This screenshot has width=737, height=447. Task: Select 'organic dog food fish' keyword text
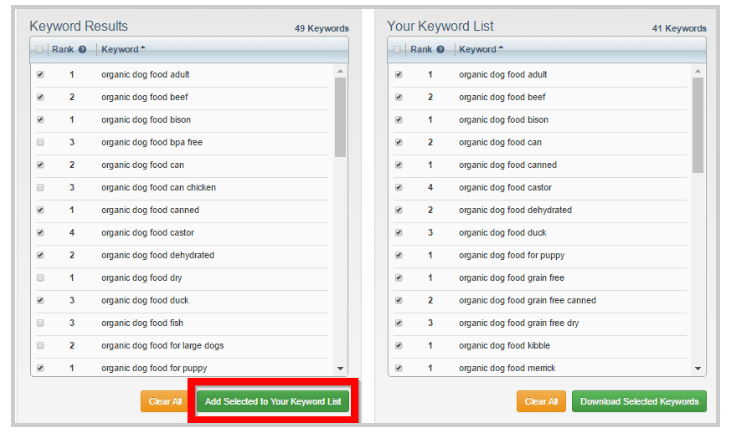(142, 322)
